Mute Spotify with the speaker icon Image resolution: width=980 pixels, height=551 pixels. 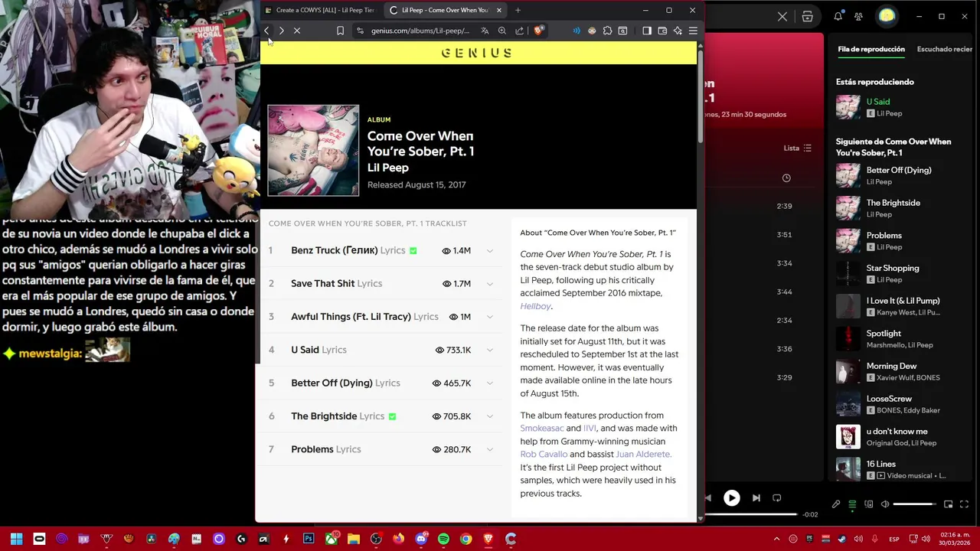(885, 504)
